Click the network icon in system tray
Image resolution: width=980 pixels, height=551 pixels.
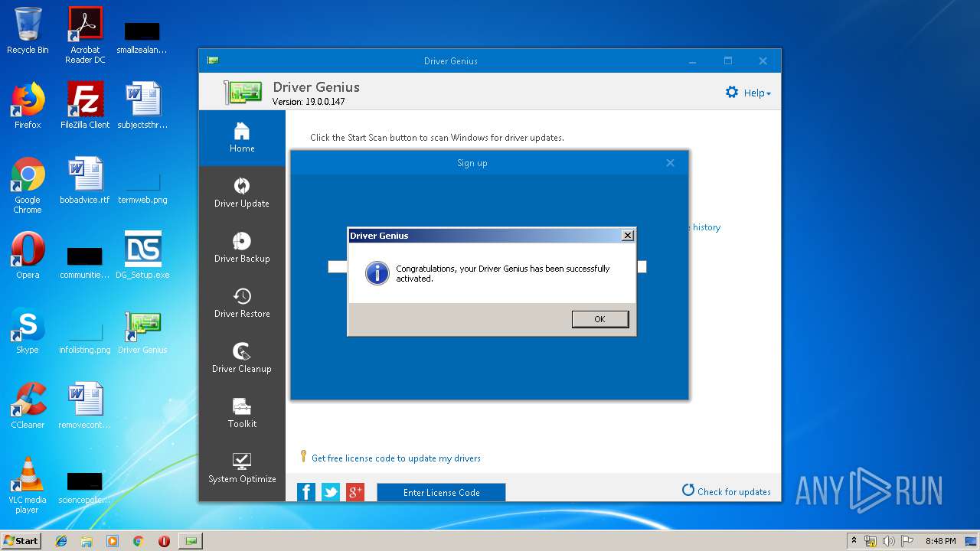871,541
